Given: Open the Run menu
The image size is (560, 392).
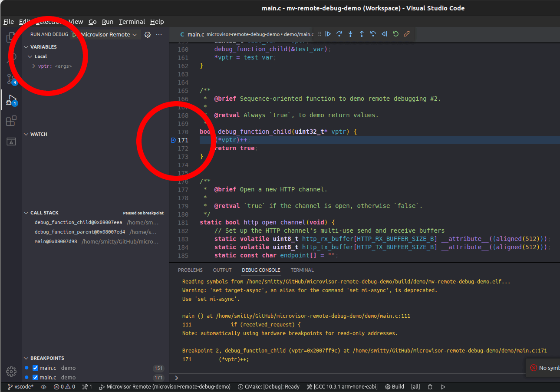Looking at the screenshot, I should (107, 21).
